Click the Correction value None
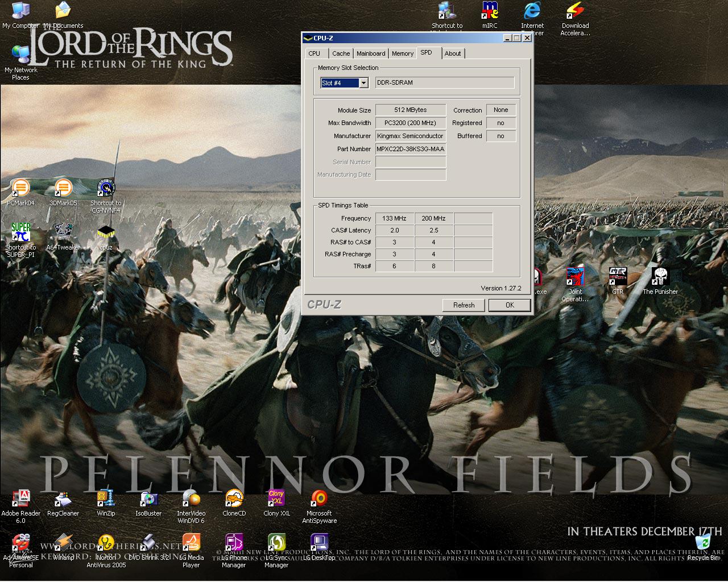Viewport: 728px width, 582px height. tap(501, 110)
